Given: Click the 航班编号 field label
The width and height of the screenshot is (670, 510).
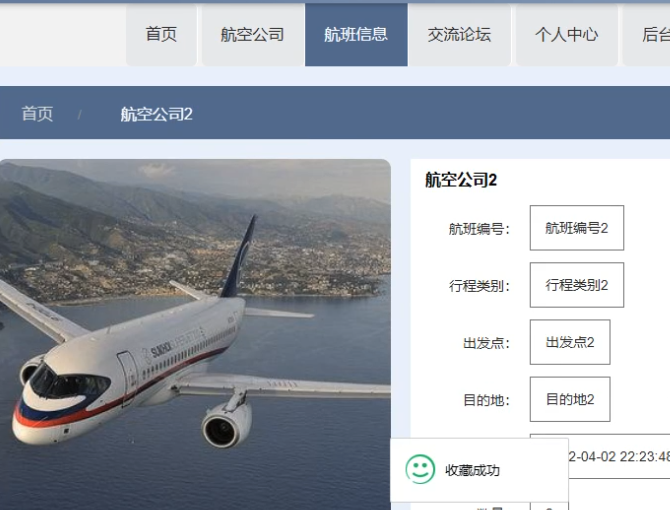Looking at the screenshot, I should point(479,229).
